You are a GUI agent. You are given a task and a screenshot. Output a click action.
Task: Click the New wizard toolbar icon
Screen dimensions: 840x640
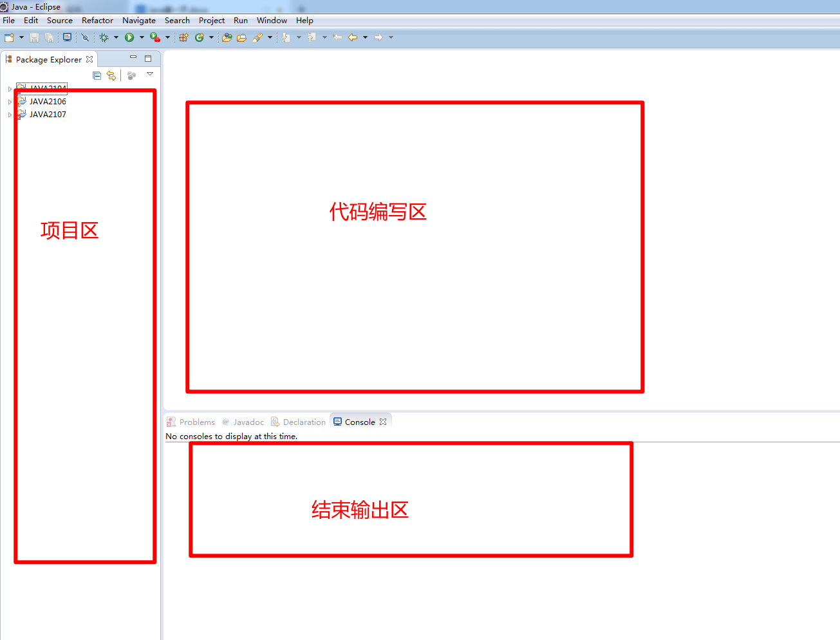pyautogui.click(x=9, y=37)
